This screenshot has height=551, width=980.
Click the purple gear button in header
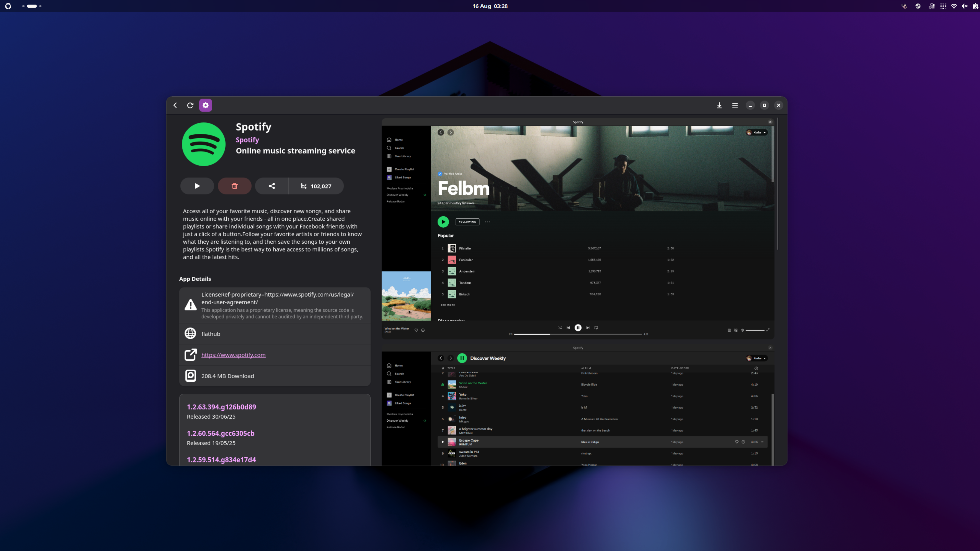205,105
